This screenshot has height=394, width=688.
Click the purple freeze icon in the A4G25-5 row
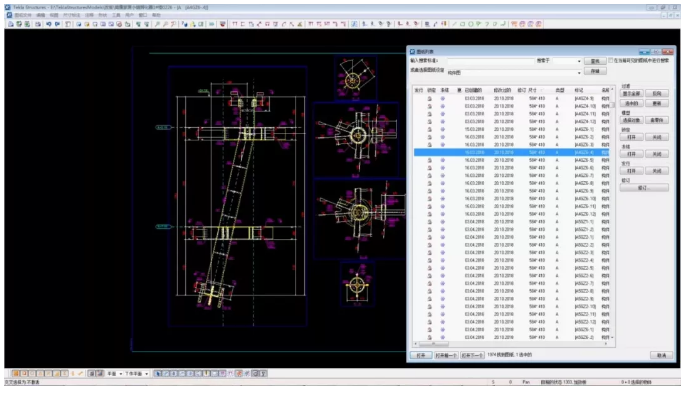442,160
